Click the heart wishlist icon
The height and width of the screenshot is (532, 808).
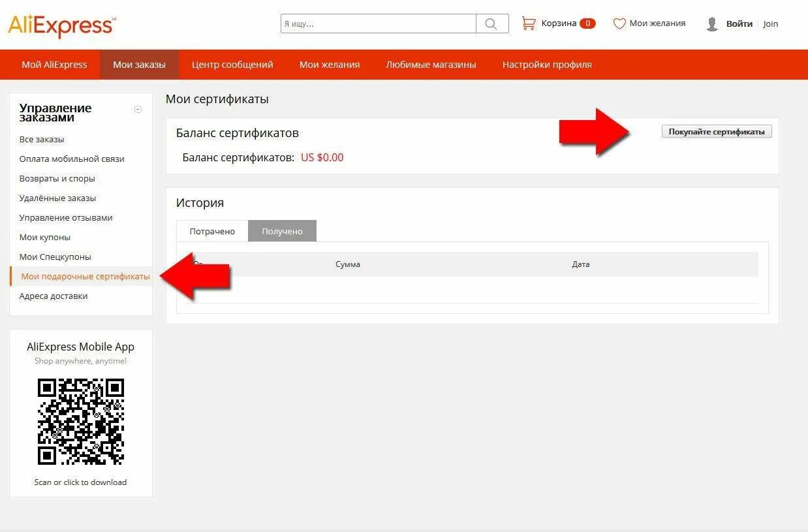[619, 23]
